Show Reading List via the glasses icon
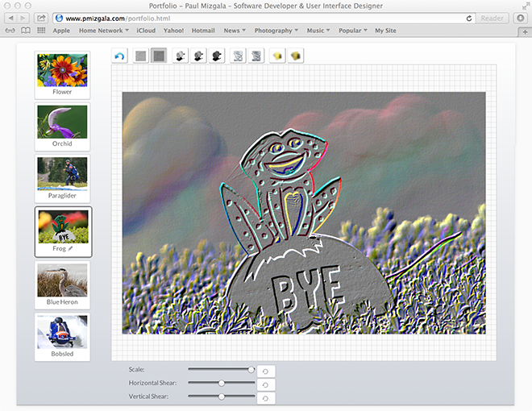Viewport: 532px width, 411px height. click(x=10, y=31)
